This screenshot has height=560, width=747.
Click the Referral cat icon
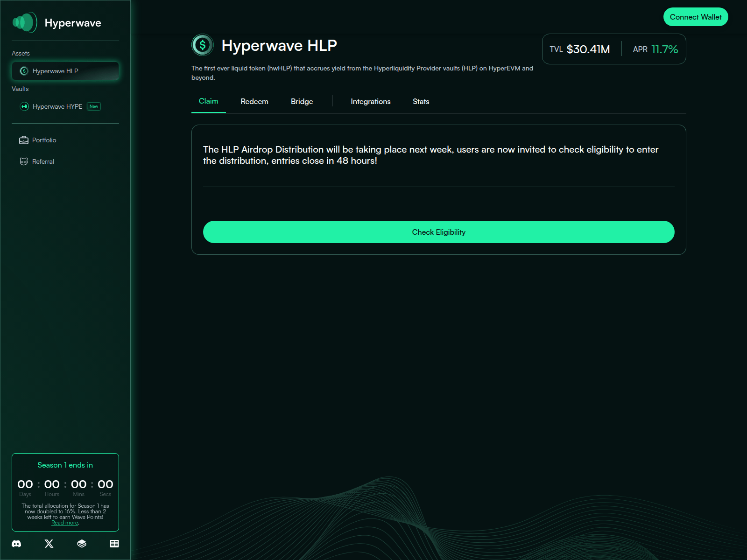(x=24, y=161)
